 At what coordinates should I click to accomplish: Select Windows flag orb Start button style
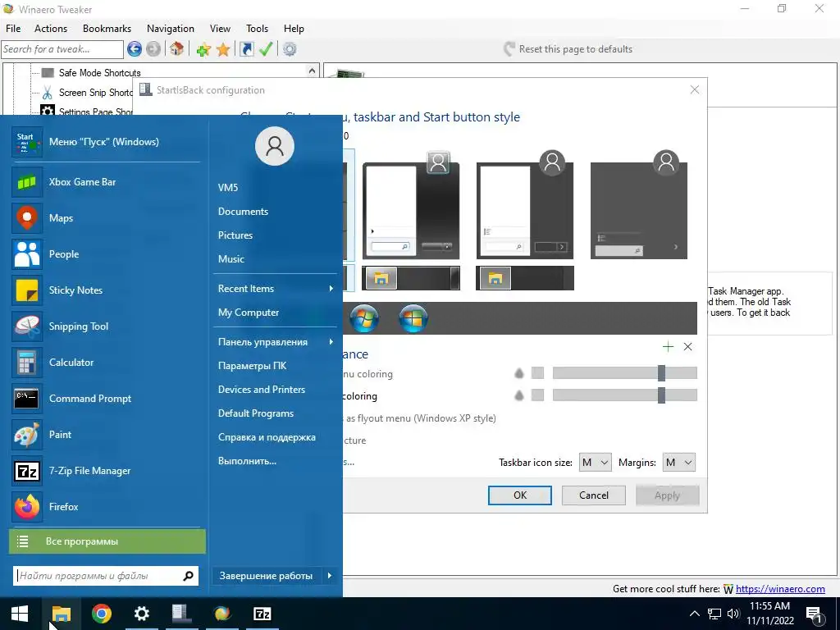click(x=413, y=318)
